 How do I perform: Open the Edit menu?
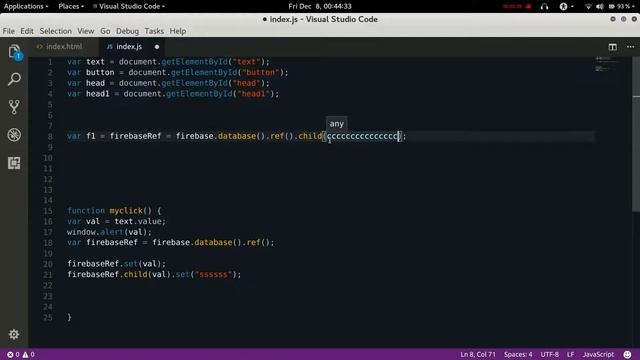[x=27, y=31]
